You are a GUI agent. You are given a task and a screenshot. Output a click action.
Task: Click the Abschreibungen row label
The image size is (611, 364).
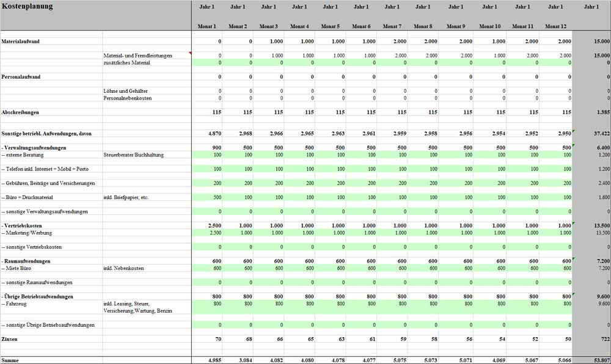pos(20,112)
